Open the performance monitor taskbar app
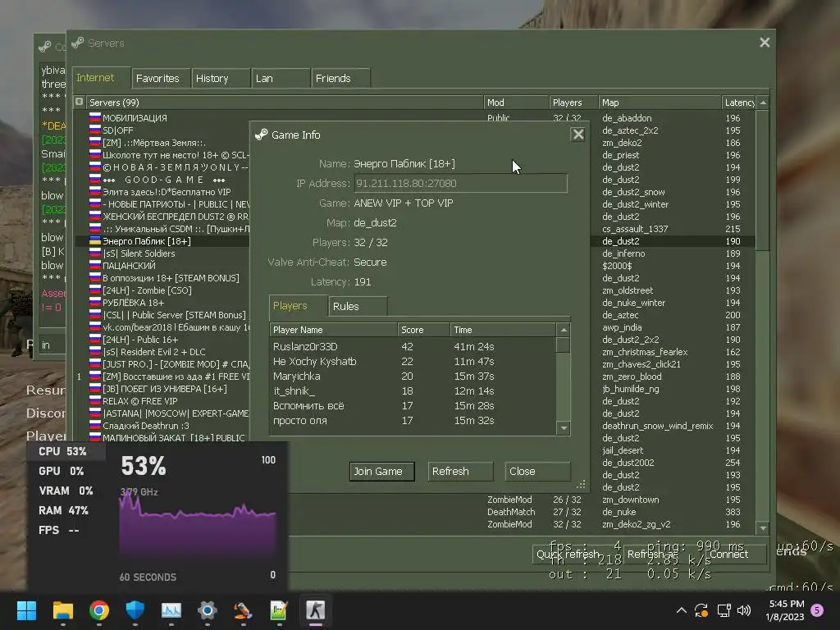 click(171, 610)
